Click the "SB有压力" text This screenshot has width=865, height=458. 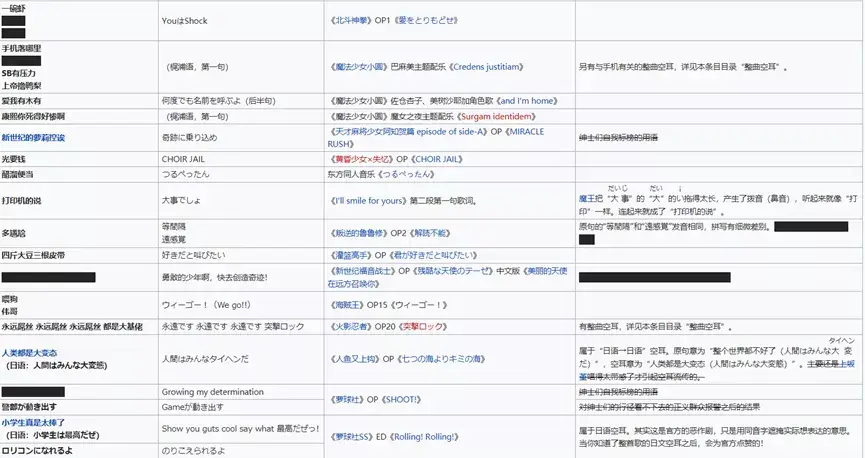click(18, 73)
